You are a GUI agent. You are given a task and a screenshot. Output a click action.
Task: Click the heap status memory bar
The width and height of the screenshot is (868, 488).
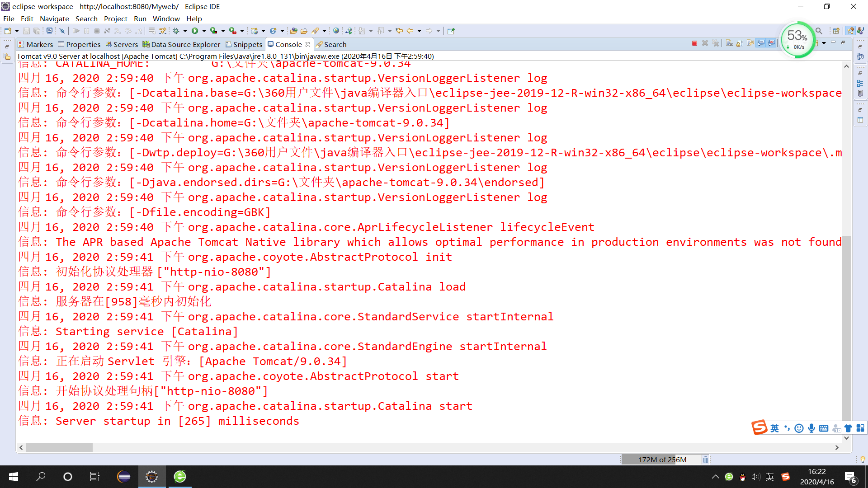click(x=662, y=460)
